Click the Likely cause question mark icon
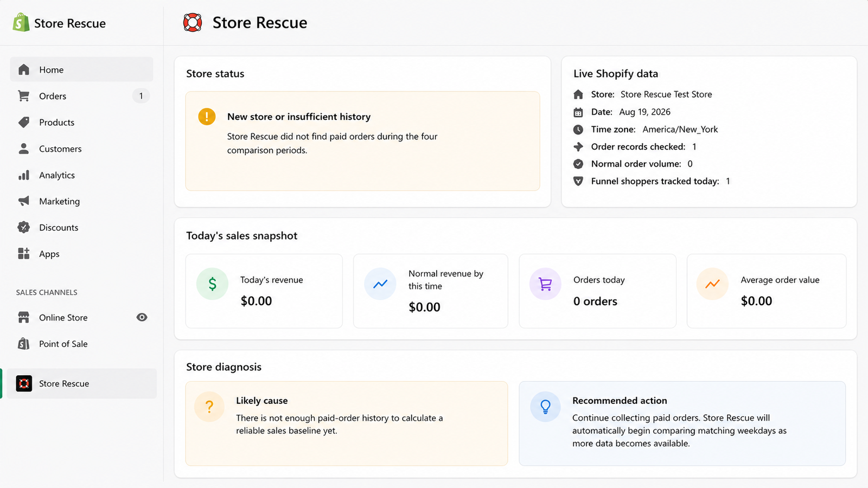Screen dimensions: 868x488 tap(209, 407)
